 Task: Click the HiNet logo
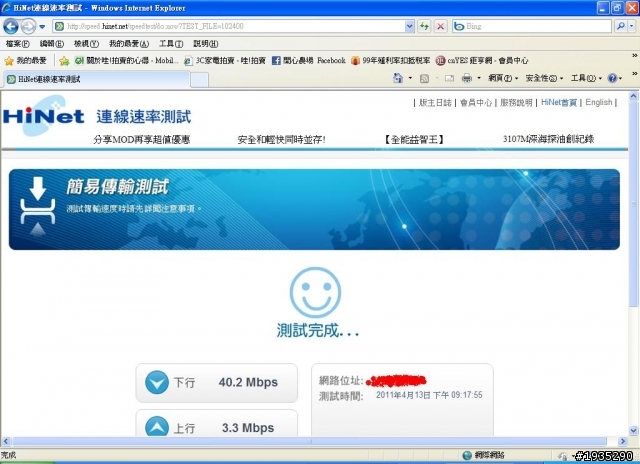(43, 116)
